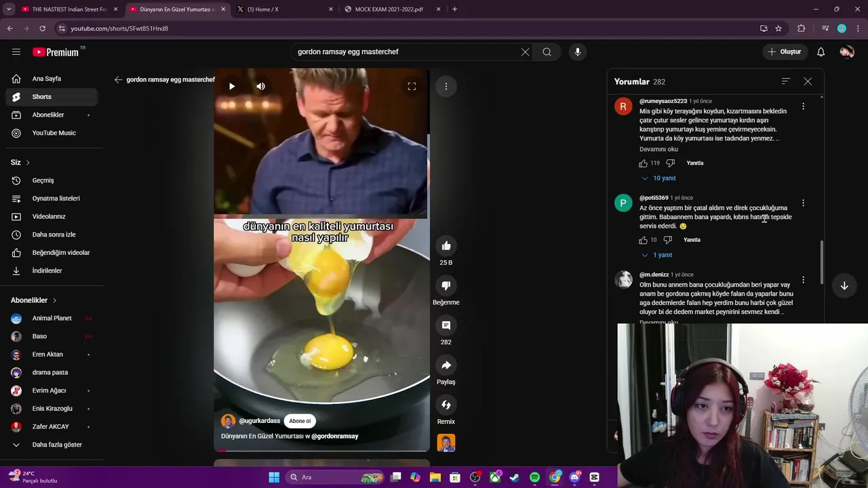Image resolution: width=868 pixels, height=488 pixels.
Task: Dislike poti5369's comment
Action: pos(667,240)
